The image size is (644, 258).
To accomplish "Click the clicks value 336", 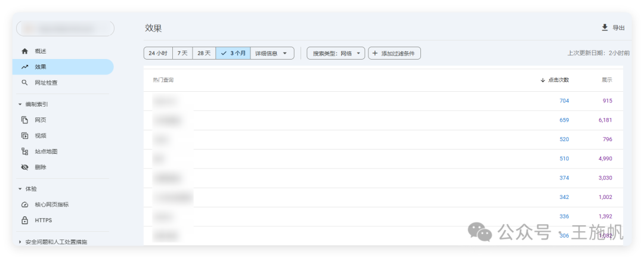I will coord(564,216).
